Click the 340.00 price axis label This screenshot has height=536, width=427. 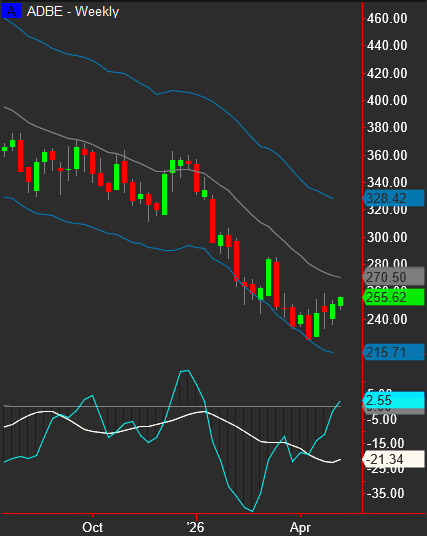coord(387,183)
